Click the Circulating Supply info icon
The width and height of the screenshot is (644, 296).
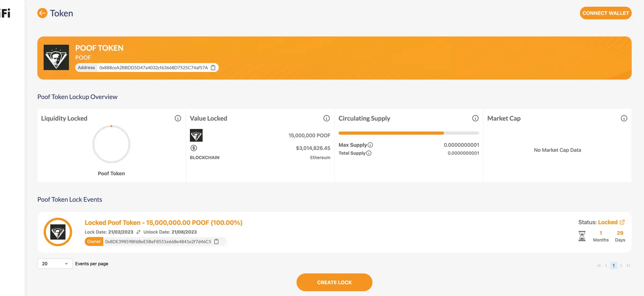point(475,118)
